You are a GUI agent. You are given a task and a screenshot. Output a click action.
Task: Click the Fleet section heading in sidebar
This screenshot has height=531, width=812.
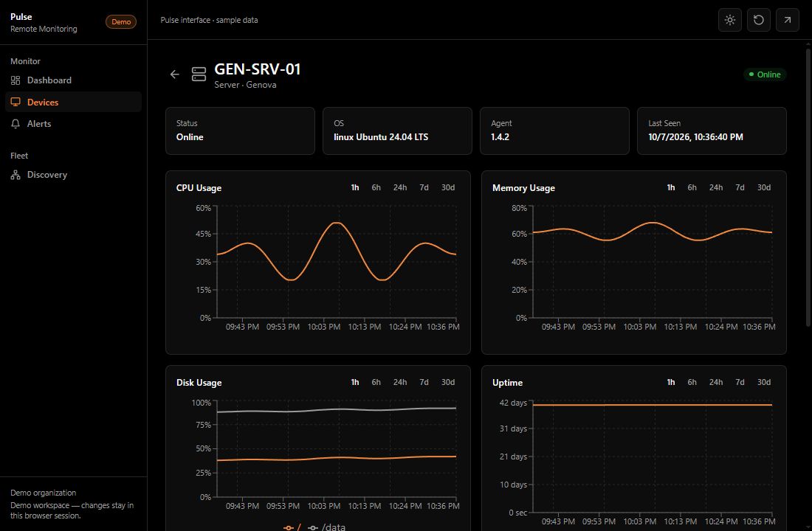click(19, 156)
